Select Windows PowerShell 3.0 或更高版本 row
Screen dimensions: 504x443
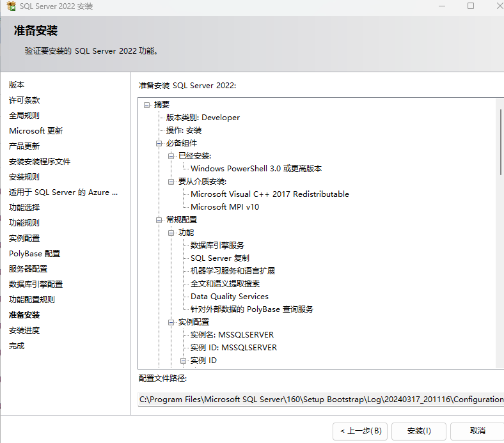(256, 169)
